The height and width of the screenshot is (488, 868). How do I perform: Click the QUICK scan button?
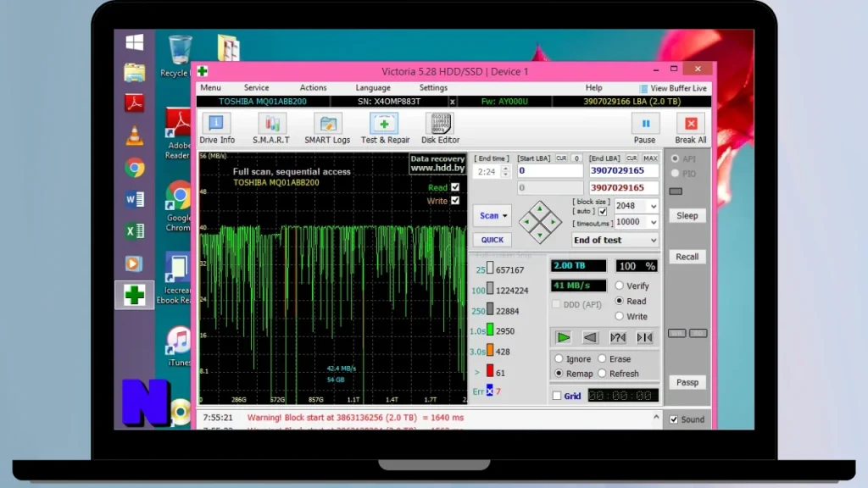[492, 240]
